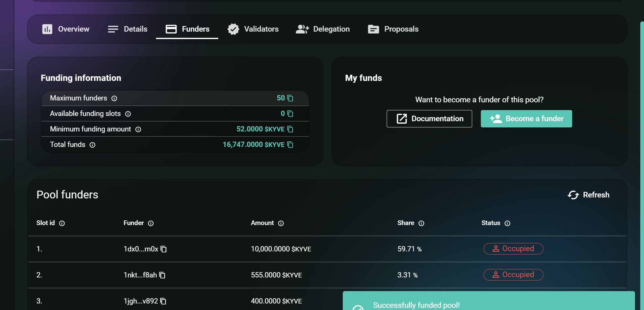The image size is (644, 310).
Task: Copy the Total funds value
Action: pos(290,145)
